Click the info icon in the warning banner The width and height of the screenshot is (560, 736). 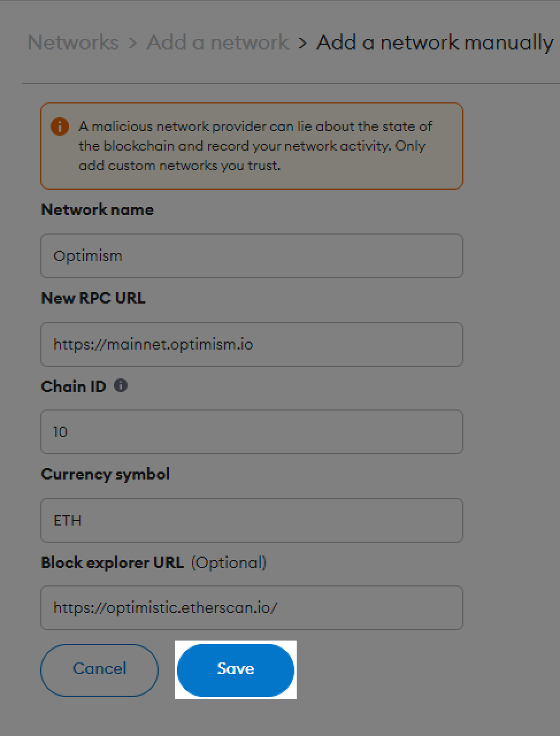59,126
